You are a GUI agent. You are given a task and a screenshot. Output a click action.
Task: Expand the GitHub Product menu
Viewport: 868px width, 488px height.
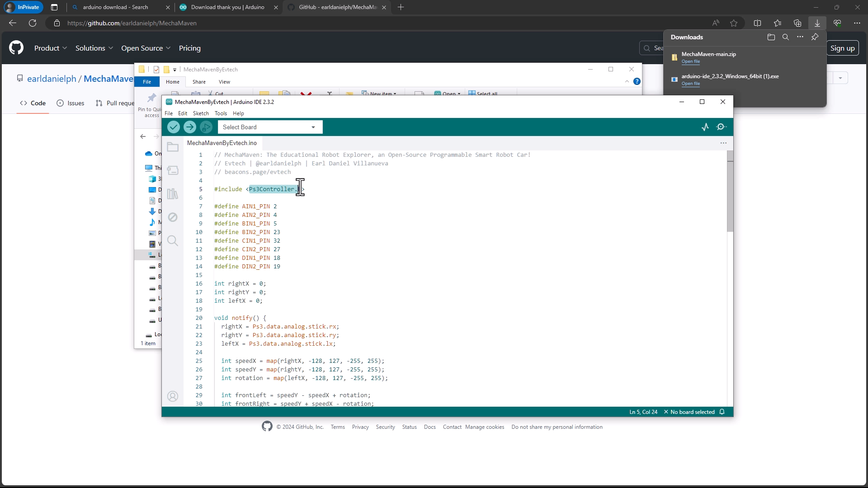51,48
